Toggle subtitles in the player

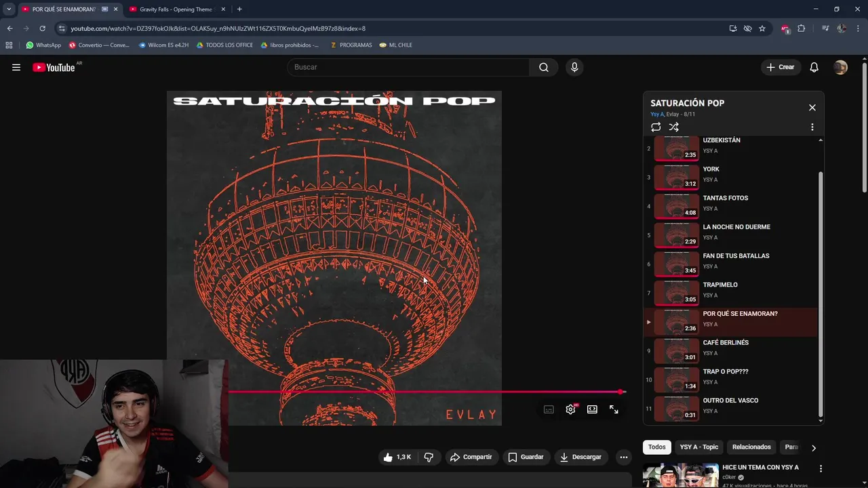pyautogui.click(x=549, y=409)
